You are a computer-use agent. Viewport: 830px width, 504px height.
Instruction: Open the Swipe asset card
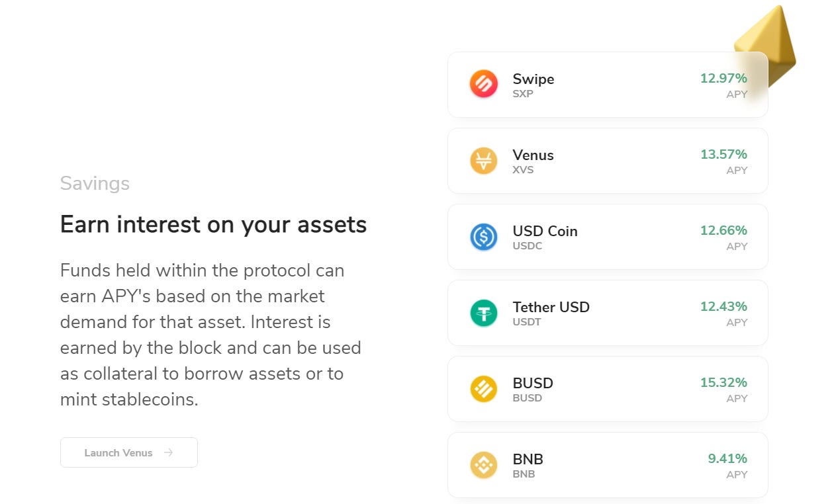pyautogui.click(x=608, y=85)
